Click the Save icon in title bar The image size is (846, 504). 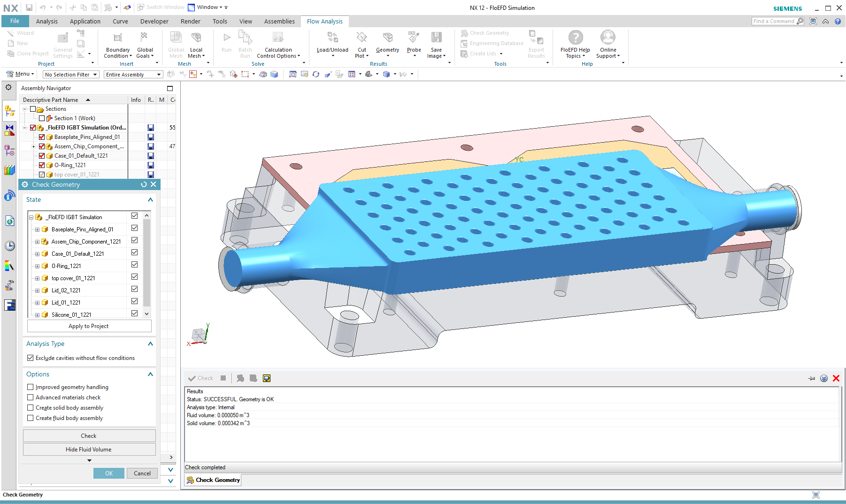(x=29, y=8)
